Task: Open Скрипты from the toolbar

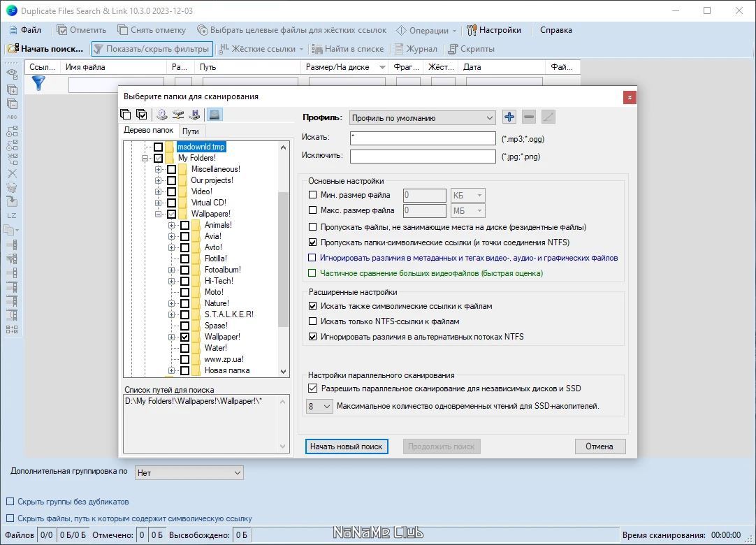Action: click(x=472, y=49)
